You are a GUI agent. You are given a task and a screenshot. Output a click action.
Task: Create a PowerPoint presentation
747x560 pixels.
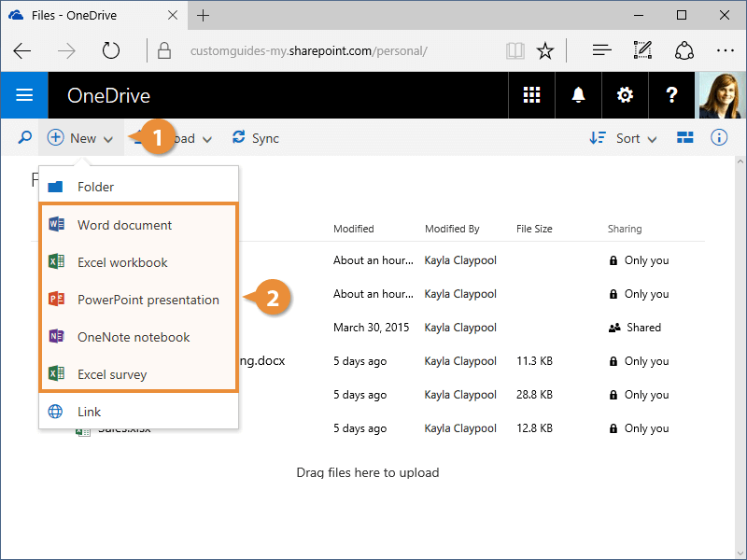pos(148,300)
